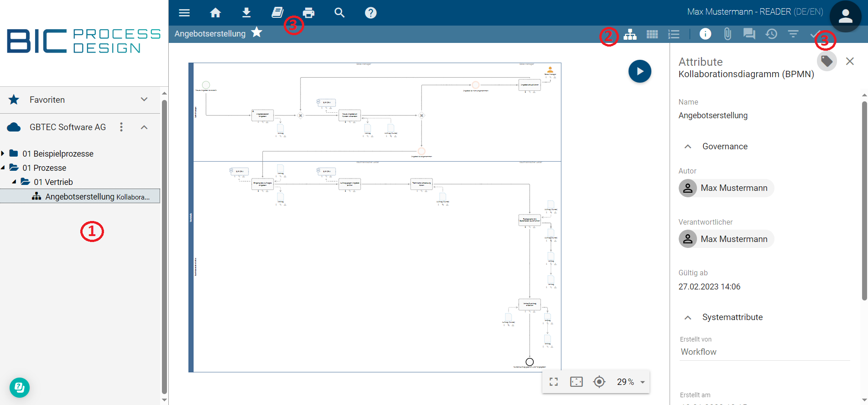The height and width of the screenshot is (405, 868).
Task: Open search with the magnifier icon
Action: pyautogui.click(x=339, y=13)
